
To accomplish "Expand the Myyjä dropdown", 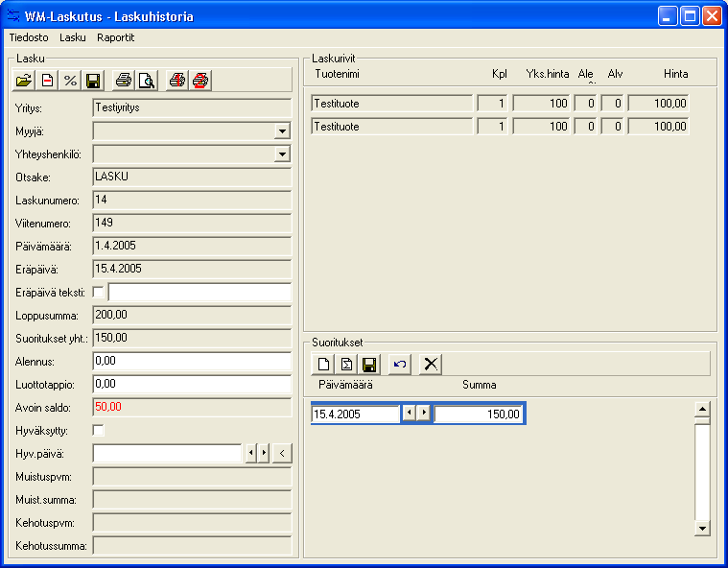I will (282, 131).
